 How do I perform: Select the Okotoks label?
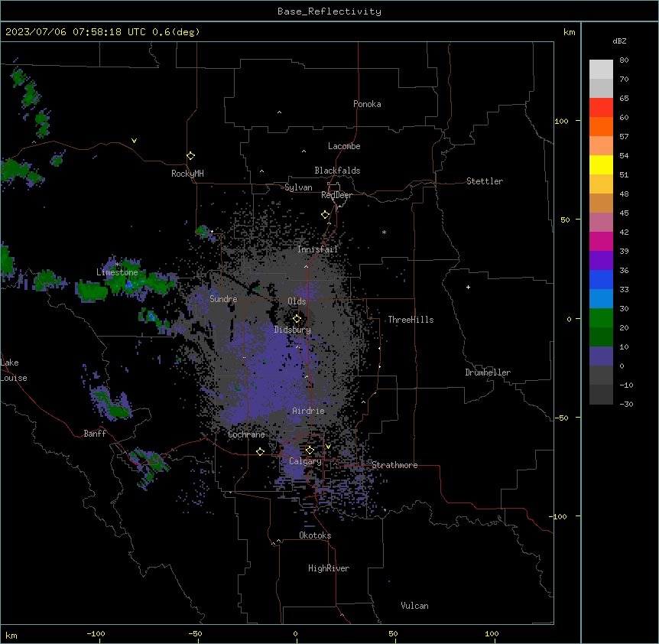point(315,535)
